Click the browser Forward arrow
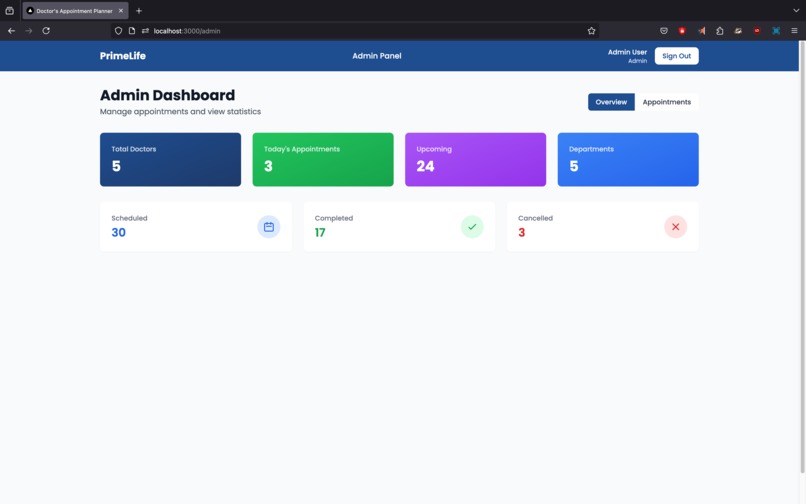This screenshot has height=504, width=806. 29,31
